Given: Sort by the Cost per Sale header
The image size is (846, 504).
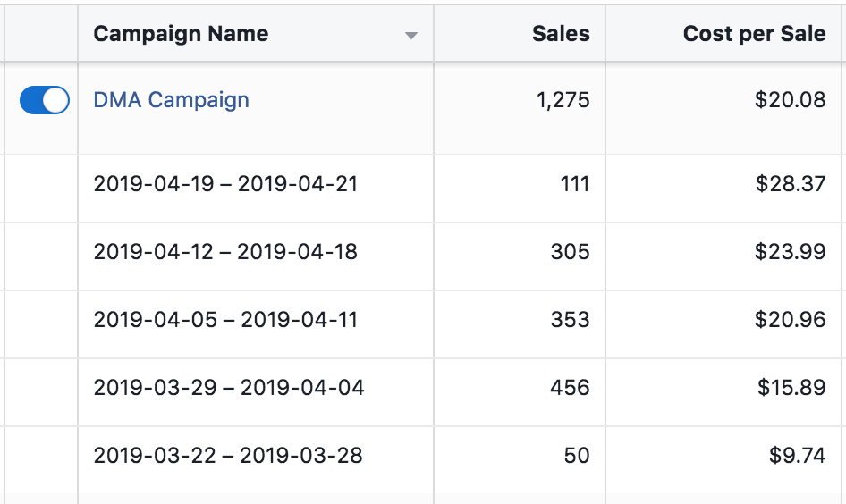Looking at the screenshot, I should (754, 35).
